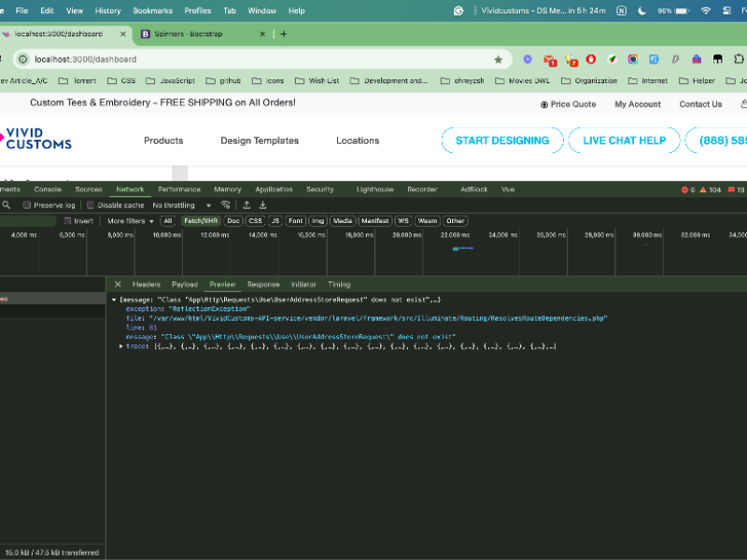Bookmark this page with the star icon
This screenshot has height=560, width=747.
498,60
